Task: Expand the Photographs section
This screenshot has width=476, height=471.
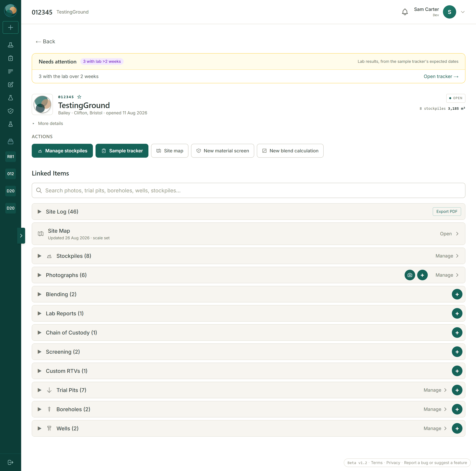Action: click(x=40, y=275)
